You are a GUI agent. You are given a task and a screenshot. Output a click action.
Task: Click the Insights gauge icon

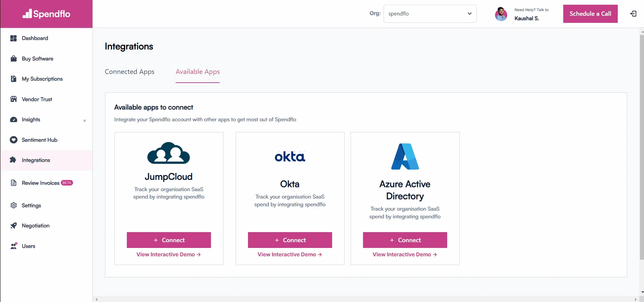pyautogui.click(x=13, y=120)
